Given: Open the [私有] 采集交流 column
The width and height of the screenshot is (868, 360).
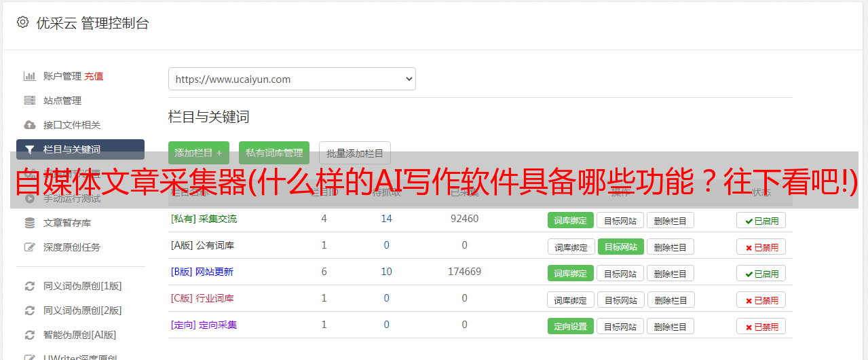Looking at the screenshot, I should click(204, 219).
